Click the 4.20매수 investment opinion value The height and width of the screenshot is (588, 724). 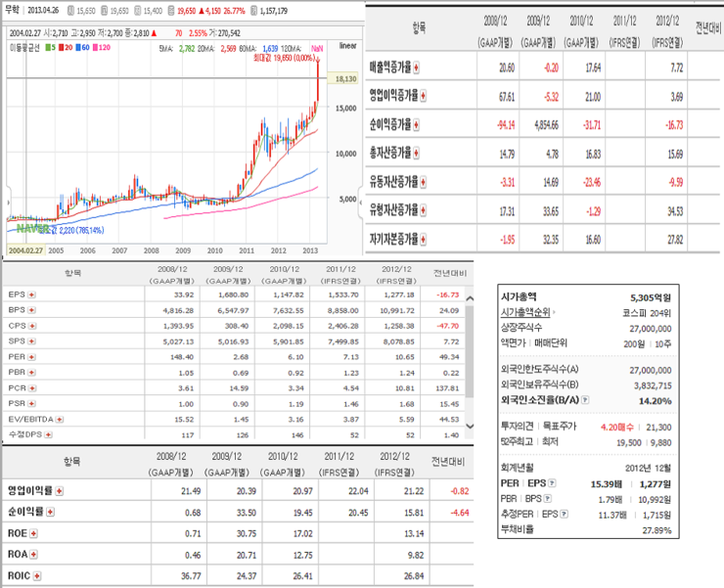tap(617, 428)
